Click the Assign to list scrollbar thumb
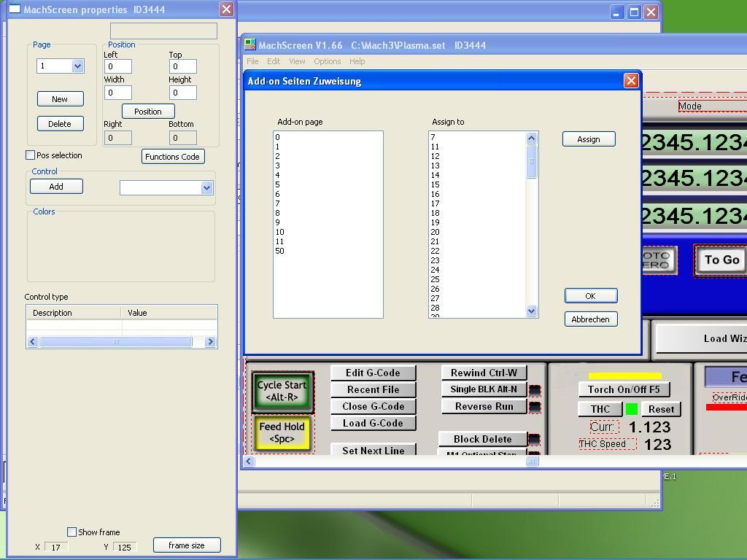This screenshot has width=747, height=560. pyautogui.click(x=532, y=161)
